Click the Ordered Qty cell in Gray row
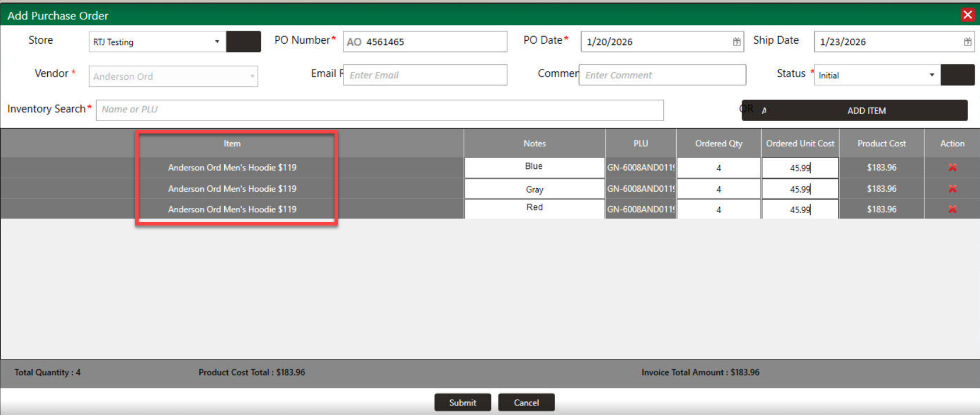The width and height of the screenshot is (980, 415). pos(718,189)
